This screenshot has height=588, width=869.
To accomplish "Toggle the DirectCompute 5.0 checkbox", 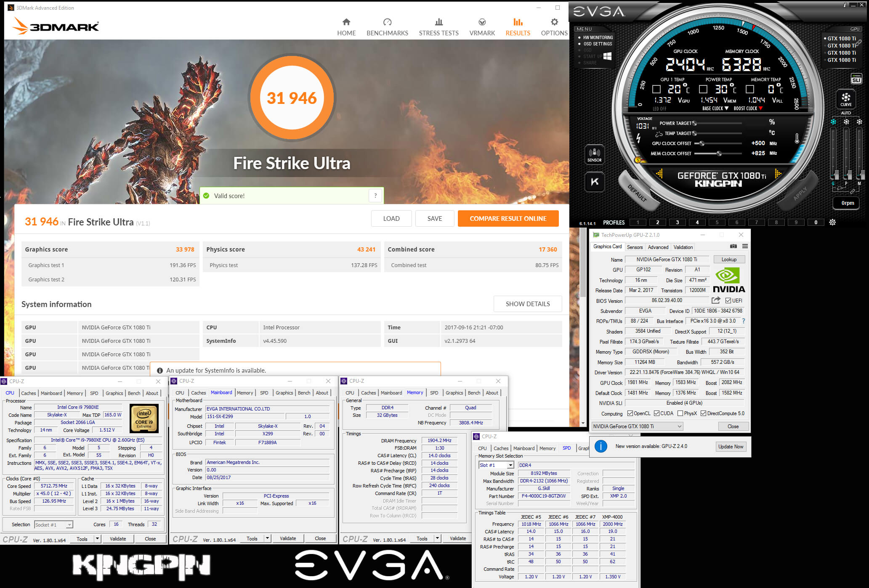I will 703,413.
